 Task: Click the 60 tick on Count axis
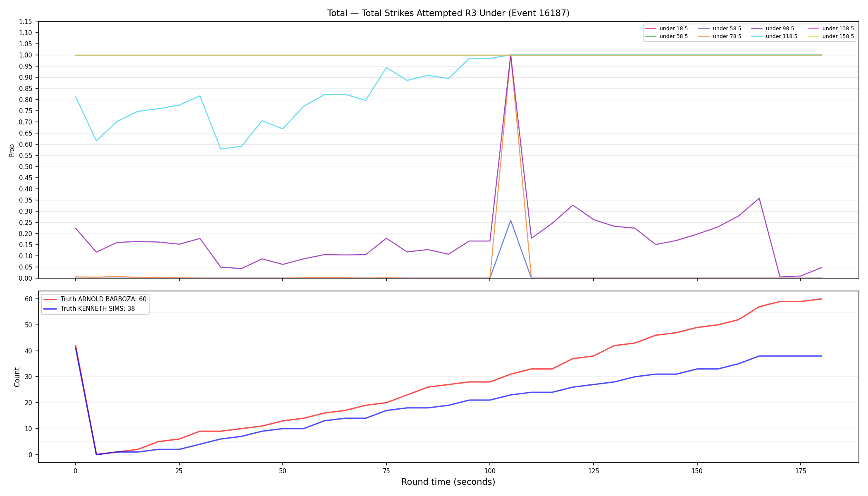click(29, 299)
